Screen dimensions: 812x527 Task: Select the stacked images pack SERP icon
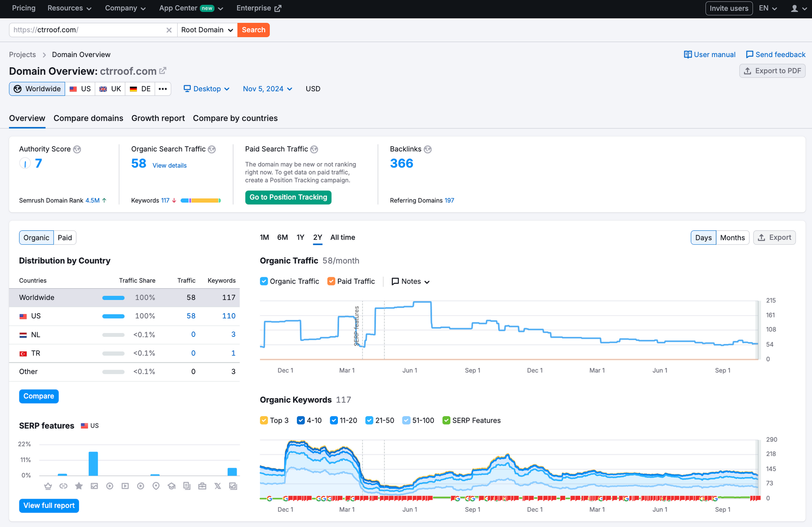[233, 486]
